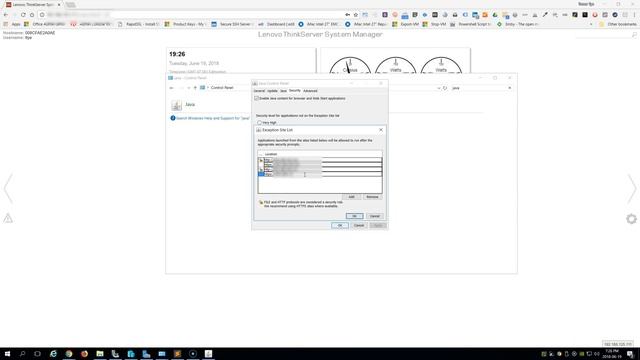Open Task View on the taskbar
The width and height of the screenshot is (640, 360).
click(x=37, y=354)
